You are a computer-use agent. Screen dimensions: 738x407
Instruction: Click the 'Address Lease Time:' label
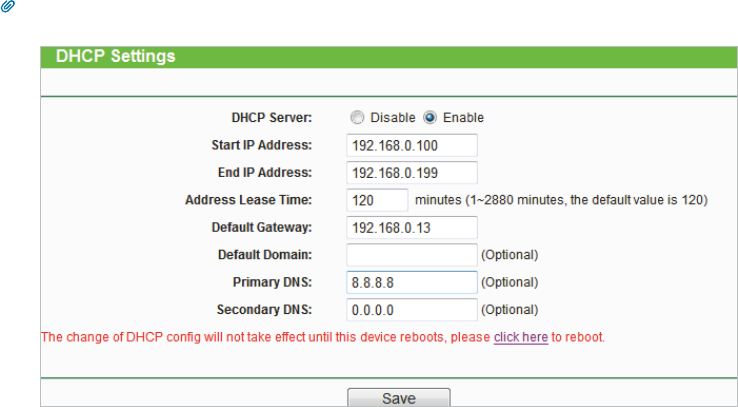(x=249, y=200)
